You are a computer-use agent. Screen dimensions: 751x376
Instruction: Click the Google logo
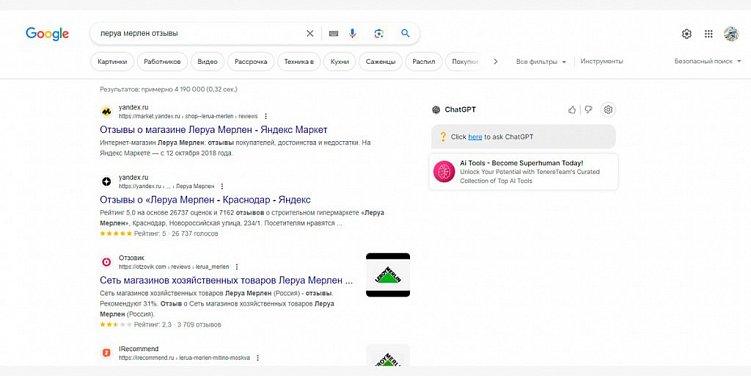(47, 34)
